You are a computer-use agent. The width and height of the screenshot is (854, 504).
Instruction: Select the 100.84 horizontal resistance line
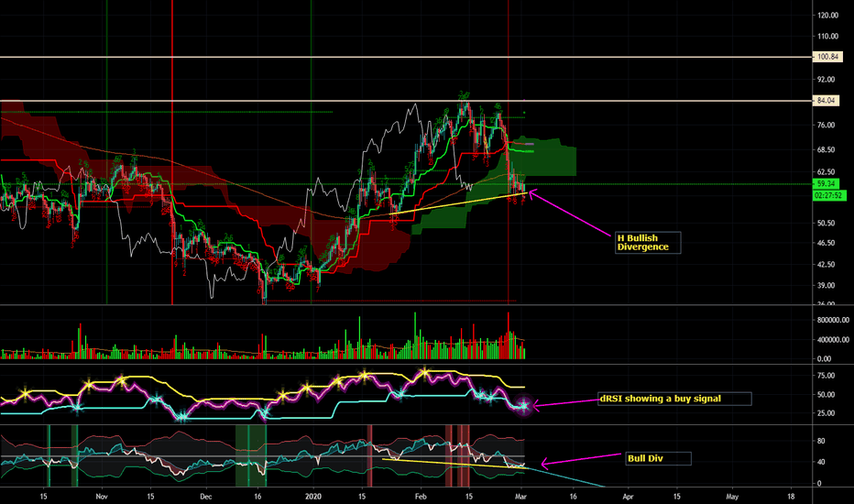click(406, 57)
